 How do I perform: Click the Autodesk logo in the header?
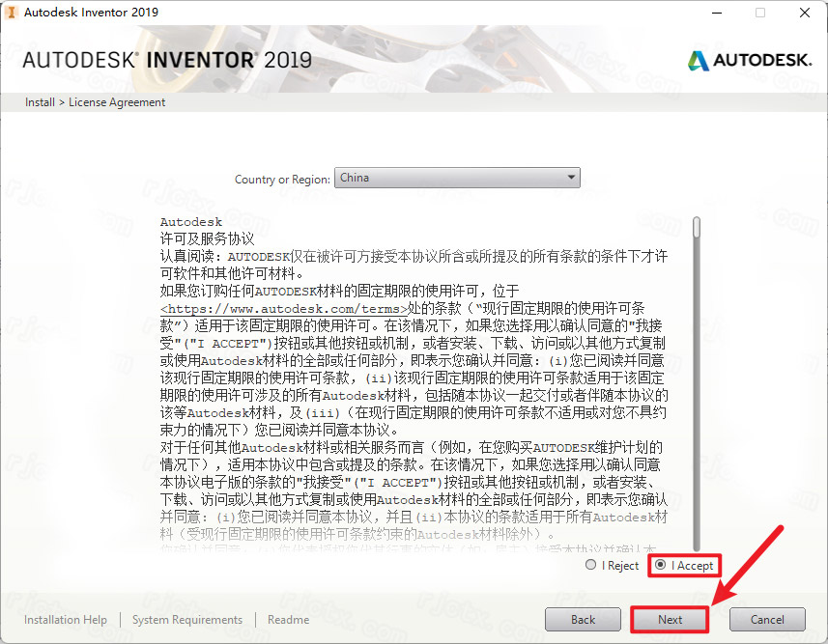coord(750,60)
